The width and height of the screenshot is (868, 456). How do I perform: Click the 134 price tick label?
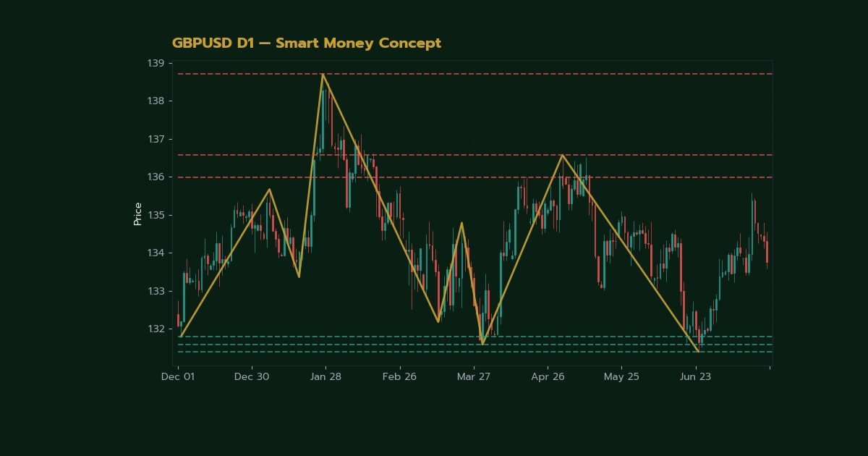point(156,253)
